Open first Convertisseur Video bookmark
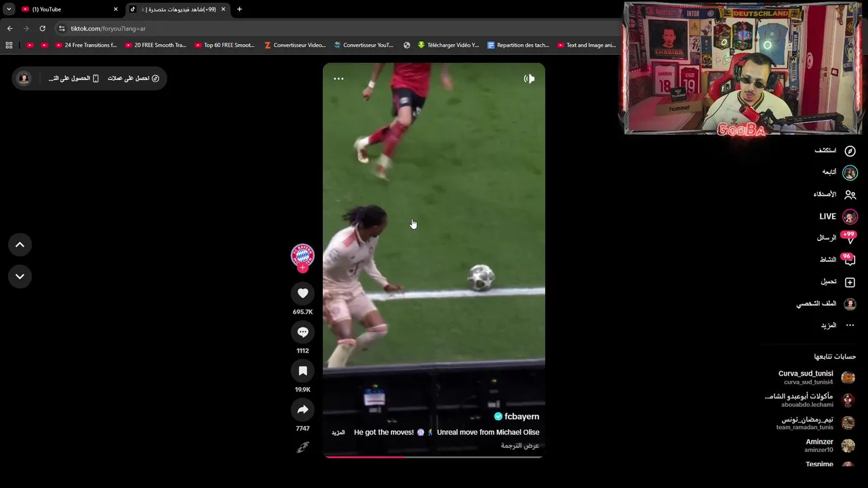 (295, 45)
